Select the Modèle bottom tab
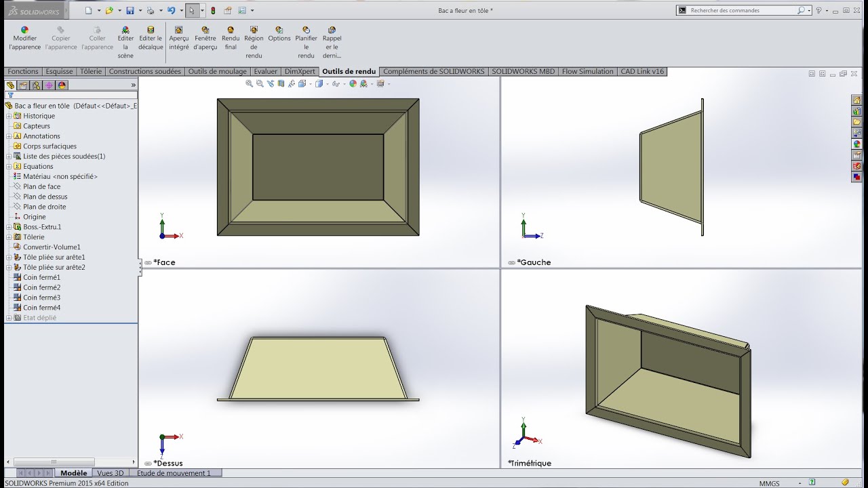 [x=74, y=473]
